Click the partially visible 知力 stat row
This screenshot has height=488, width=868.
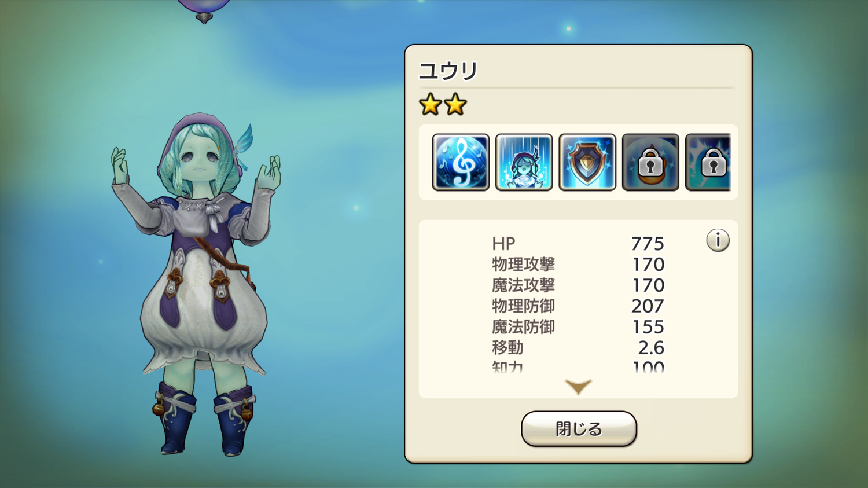(578, 366)
